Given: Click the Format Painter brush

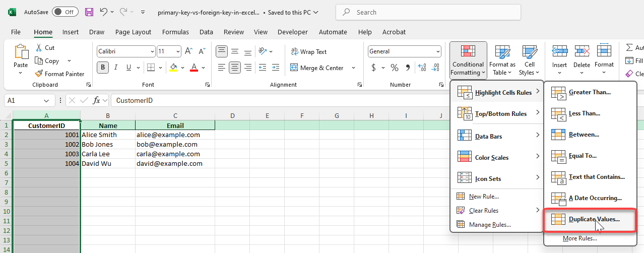Looking at the screenshot, I should [39, 74].
